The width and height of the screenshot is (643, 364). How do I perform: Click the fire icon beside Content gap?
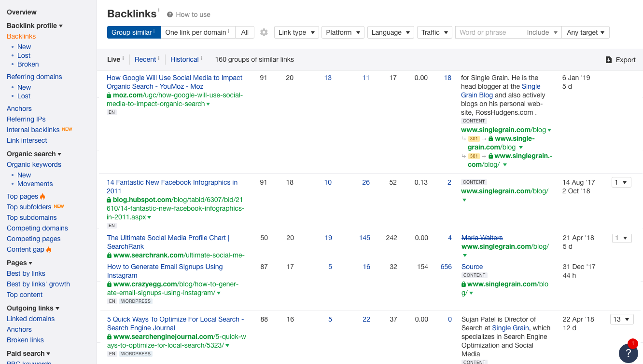pyautogui.click(x=49, y=249)
